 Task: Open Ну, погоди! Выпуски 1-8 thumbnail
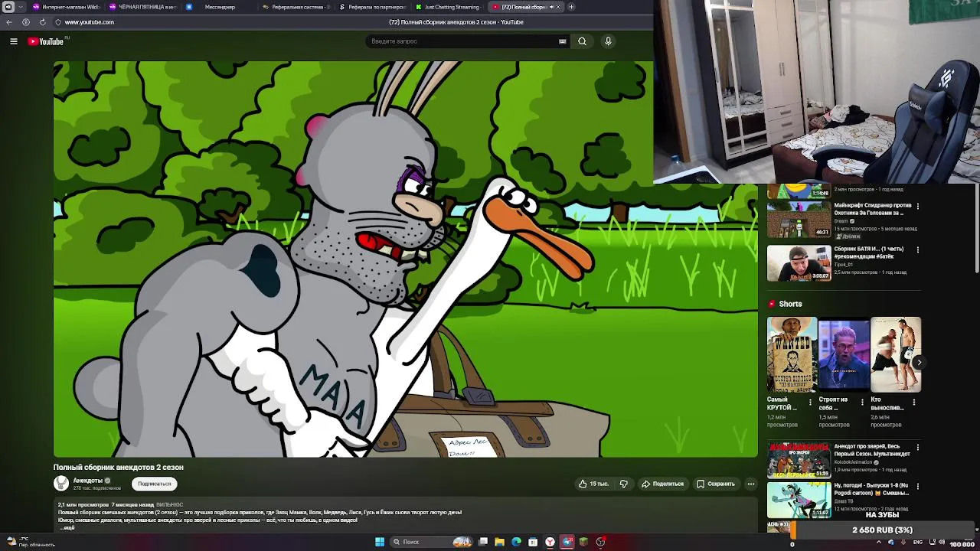tap(799, 499)
